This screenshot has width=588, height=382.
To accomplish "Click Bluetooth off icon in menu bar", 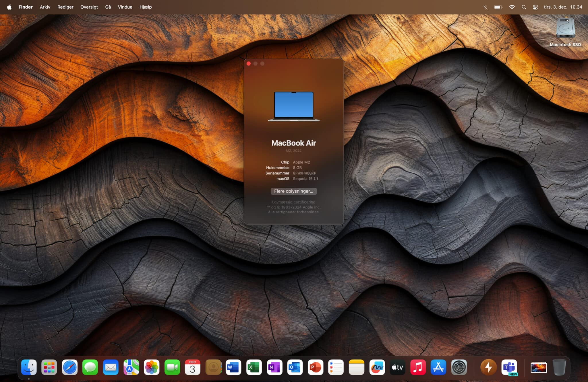I will coord(485,7).
